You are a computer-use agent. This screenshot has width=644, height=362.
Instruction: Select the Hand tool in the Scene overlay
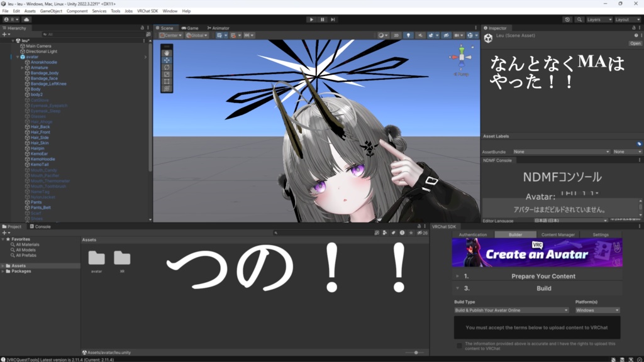[166, 53]
